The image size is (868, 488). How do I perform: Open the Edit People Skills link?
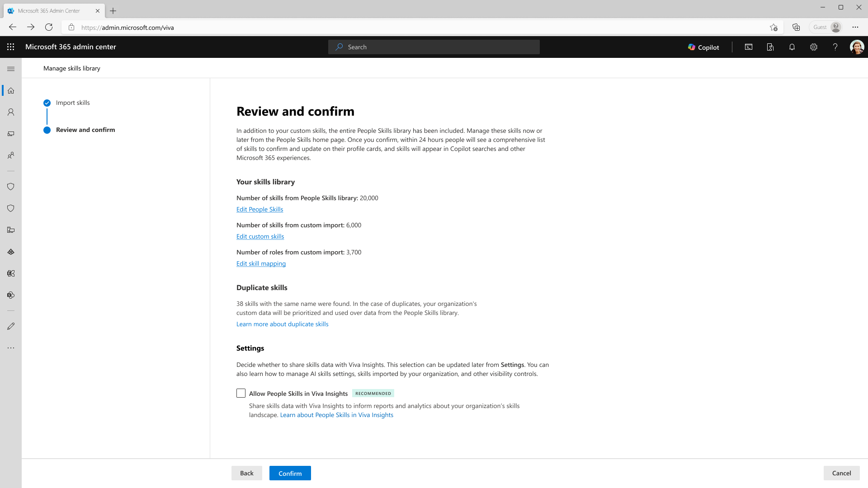(x=259, y=209)
